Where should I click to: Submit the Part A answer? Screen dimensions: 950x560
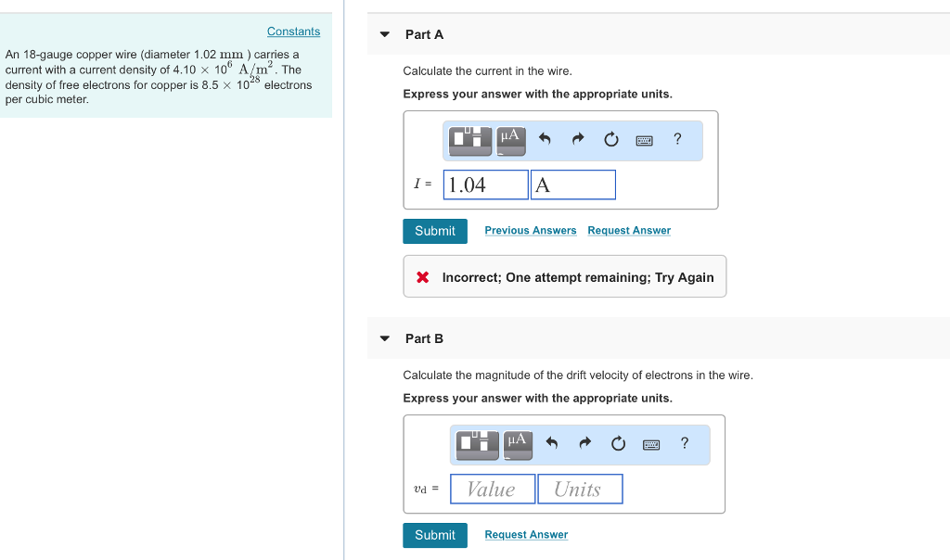pyautogui.click(x=434, y=231)
